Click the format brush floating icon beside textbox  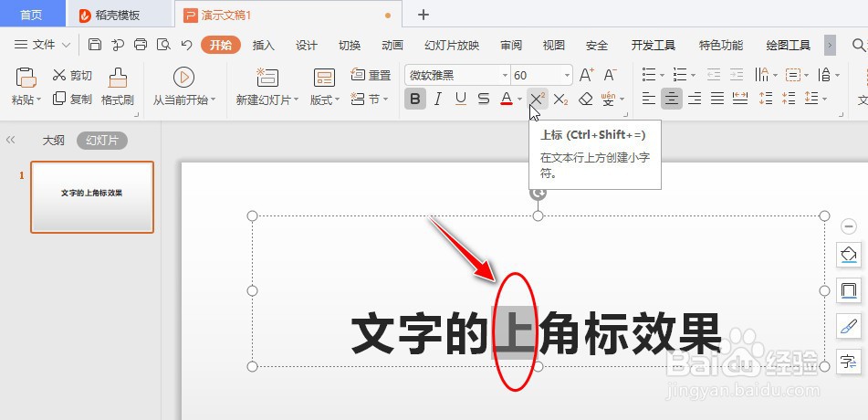click(x=848, y=326)
